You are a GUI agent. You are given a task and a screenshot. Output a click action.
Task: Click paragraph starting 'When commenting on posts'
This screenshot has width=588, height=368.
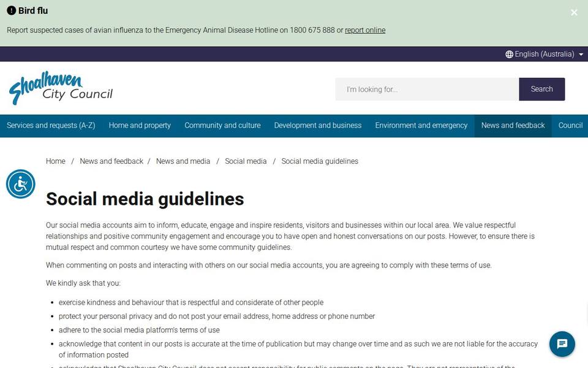tap(268, 265)
